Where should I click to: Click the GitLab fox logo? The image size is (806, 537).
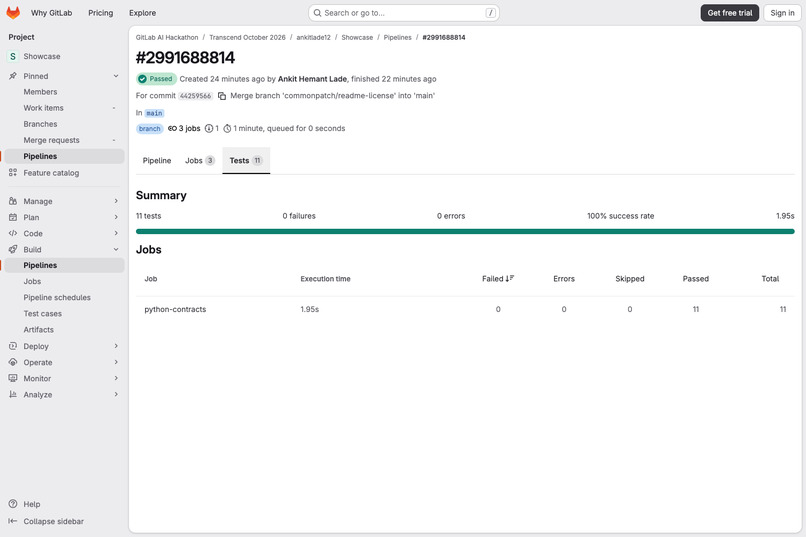pyautogui.click(x=13, y=13)
